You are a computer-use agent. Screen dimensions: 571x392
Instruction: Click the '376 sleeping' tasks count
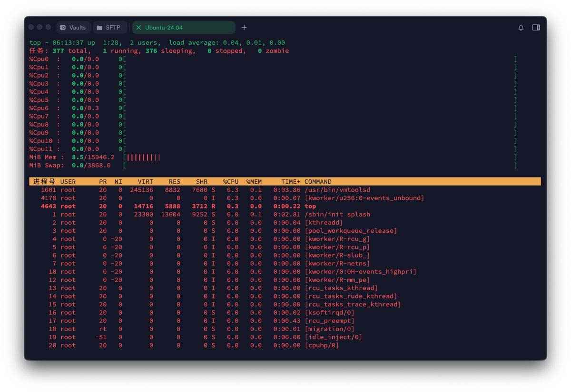click(x=169, y=51)
